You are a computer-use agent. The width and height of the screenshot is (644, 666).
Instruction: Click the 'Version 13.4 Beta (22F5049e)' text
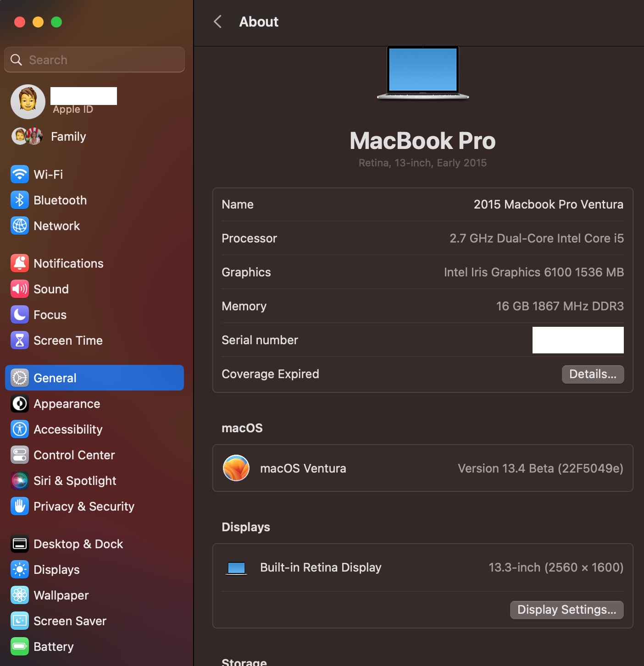pos(540,468)
